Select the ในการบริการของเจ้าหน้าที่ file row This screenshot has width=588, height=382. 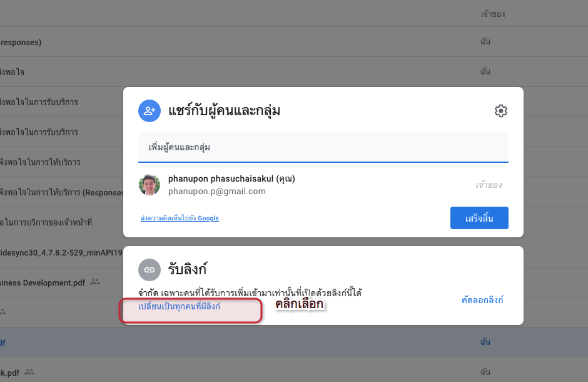[x=61, y=222]
